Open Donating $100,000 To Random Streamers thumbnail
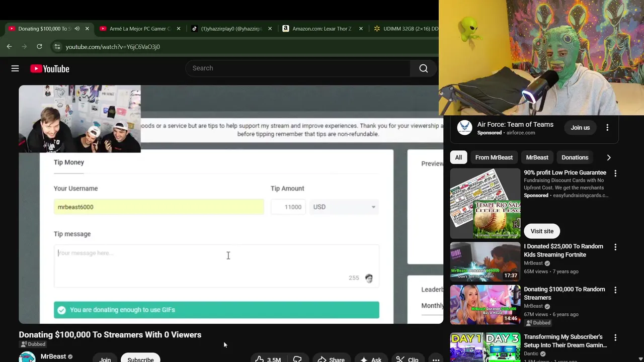The height and width of the screenshot is (362, 644). tap(485, 305)
